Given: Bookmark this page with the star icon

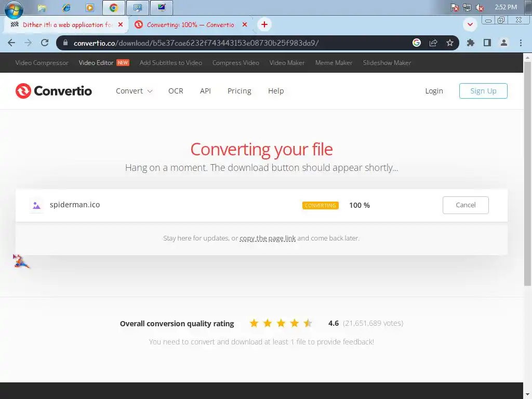Looking at the screenshot, I should [450, 43].
